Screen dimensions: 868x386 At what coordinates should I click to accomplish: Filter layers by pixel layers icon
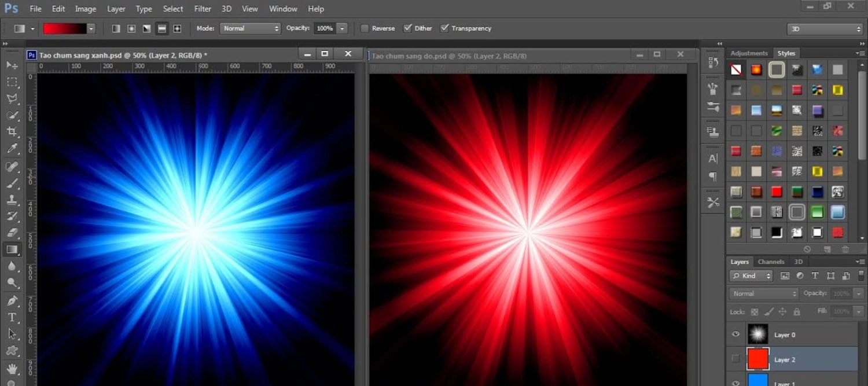(785, 276)
